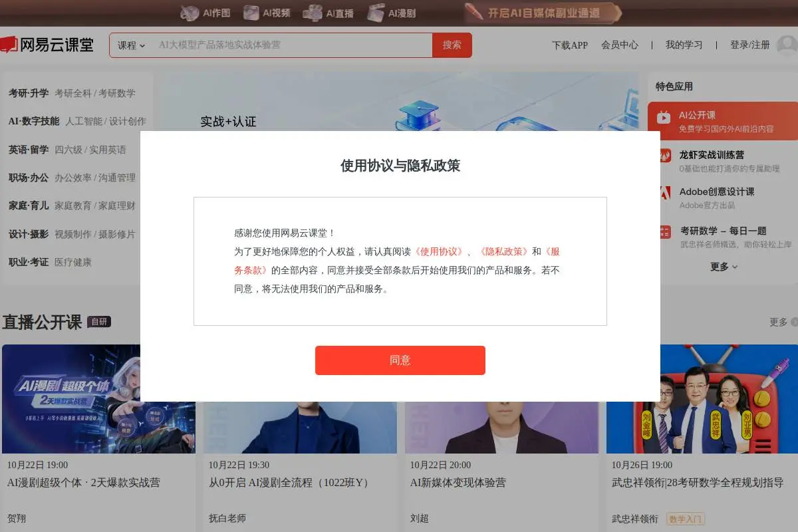Open the 《隐私政策》 link
The width and height of the screenshot is (798, 532).
(503, 251)
